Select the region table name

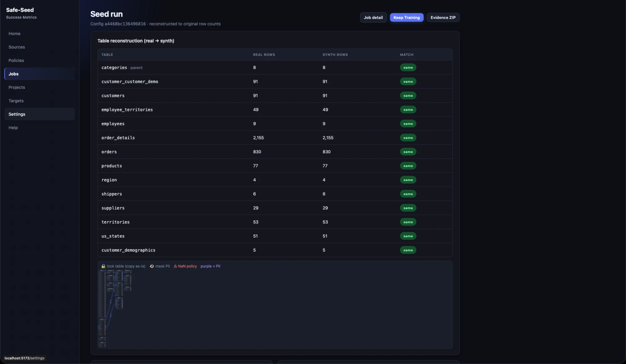click(109, 180)
